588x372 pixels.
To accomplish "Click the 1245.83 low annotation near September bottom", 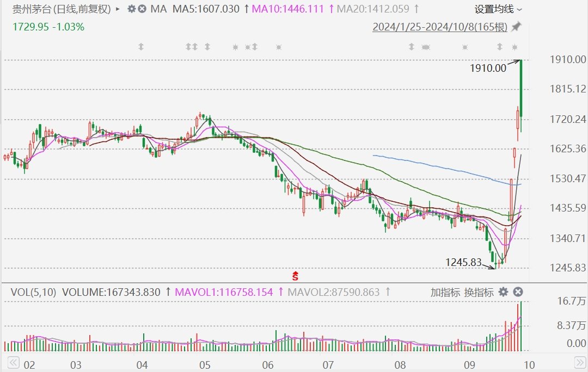I will pyautogui.click(x=463, y=262).
